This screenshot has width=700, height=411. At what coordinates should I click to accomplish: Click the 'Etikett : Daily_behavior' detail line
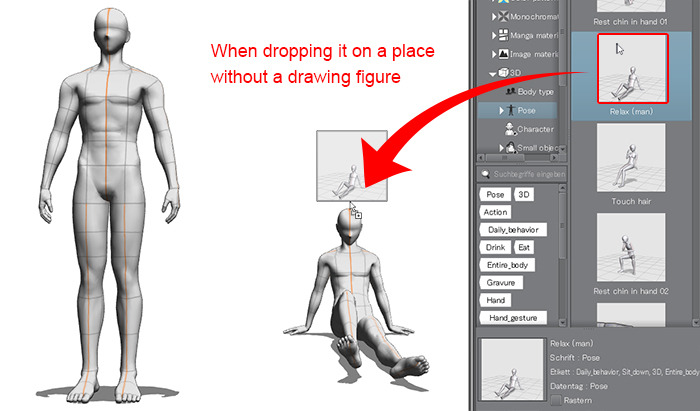tap(625, 372)
